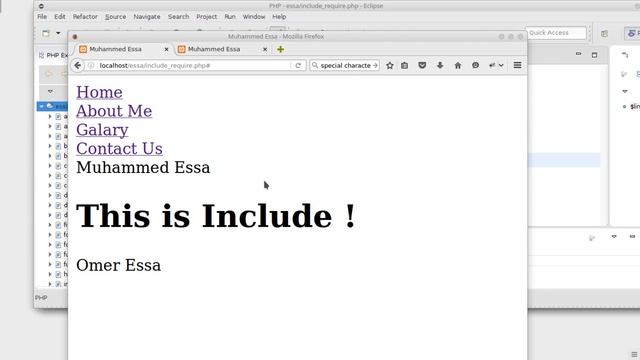Show bookmarks list icon in Firefox
Screen dimensions: 640x360
pos(404,65)
